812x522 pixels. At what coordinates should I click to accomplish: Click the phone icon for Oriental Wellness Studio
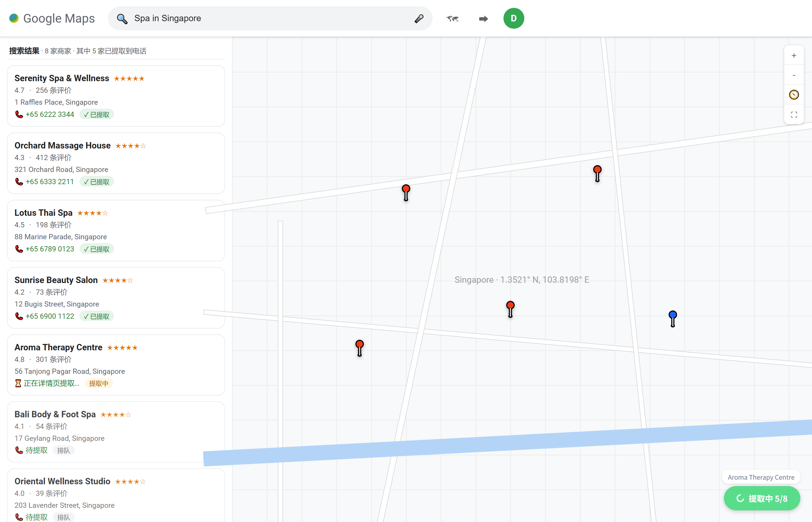click(x=19, y=517)
